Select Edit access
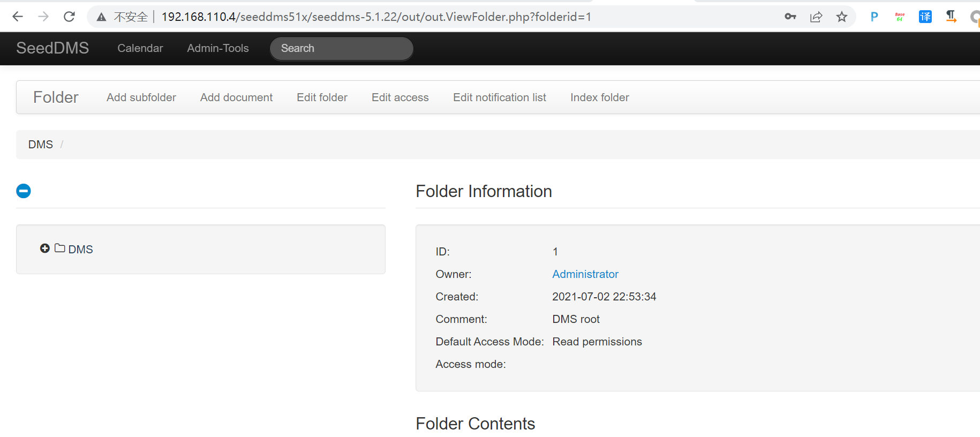Screen dimensions: 980x437 401,97
